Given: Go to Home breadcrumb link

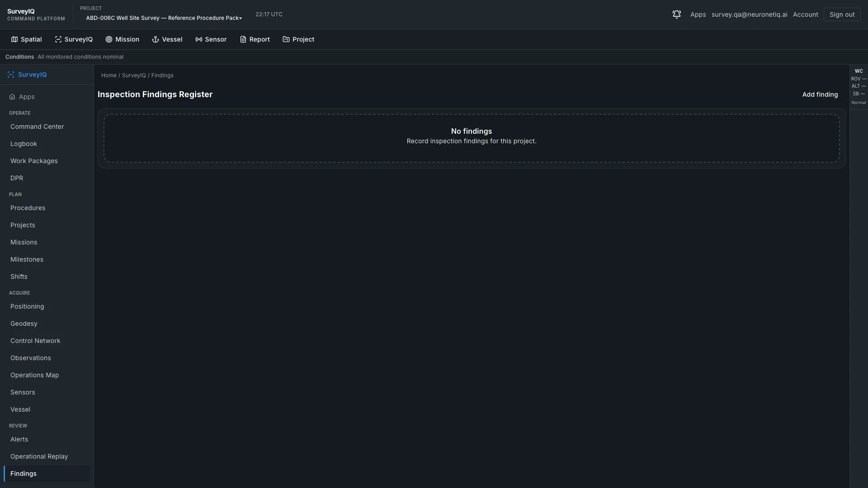Looking at the screenshot, I should 109,75.
